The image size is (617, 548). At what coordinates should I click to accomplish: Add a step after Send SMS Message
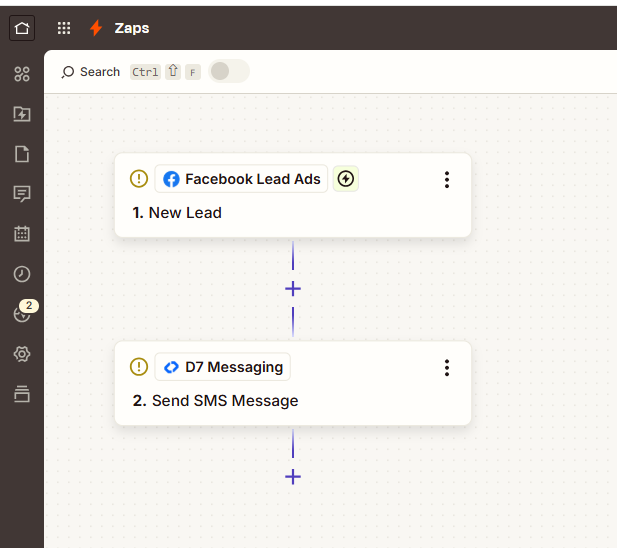pos(293,477)
